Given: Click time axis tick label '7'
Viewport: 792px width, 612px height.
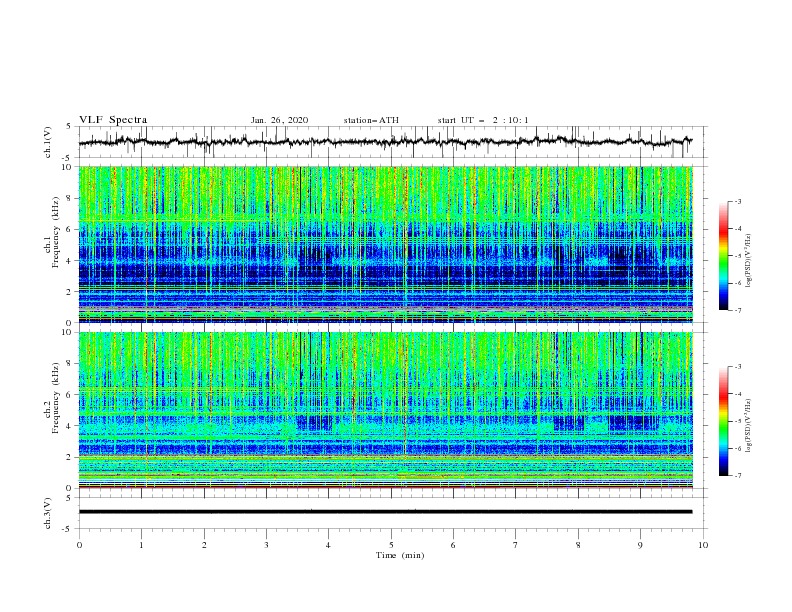Looking at the screenshot, I should [516, 545].
